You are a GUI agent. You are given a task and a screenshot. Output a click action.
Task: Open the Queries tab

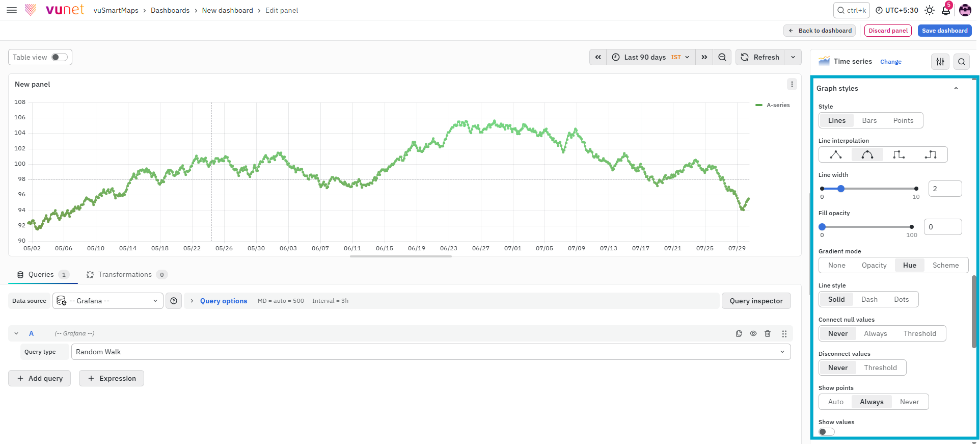tap(43, 274)
